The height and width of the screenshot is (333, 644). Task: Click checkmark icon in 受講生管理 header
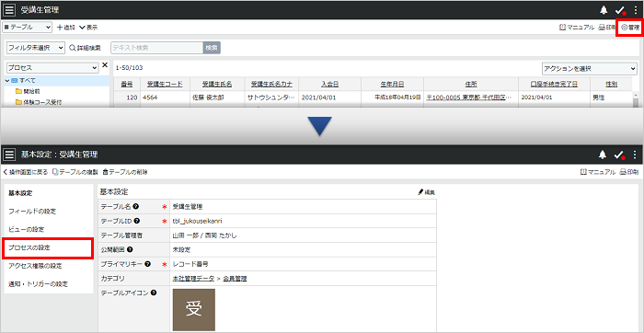(x=619, y=10)
